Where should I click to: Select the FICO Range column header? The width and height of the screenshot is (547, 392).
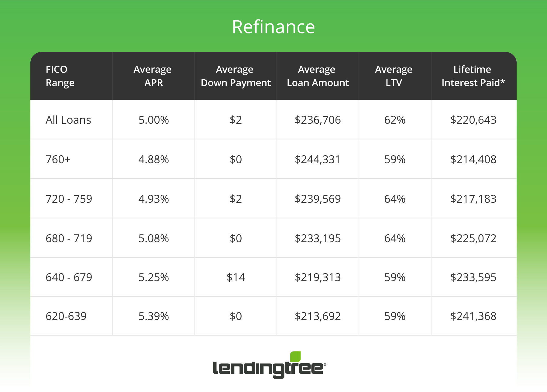(60, 76)
